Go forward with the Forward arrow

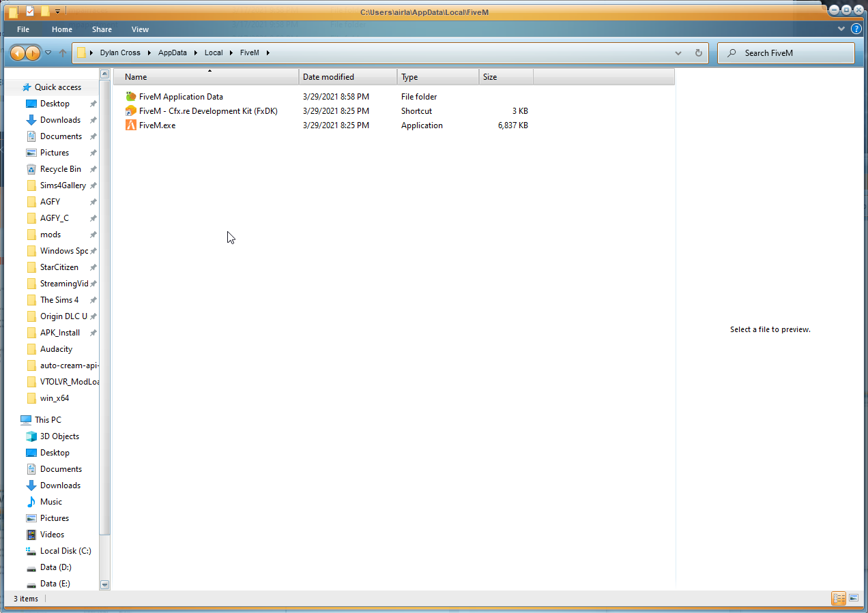pyautogui.click(x=33, y=53)
